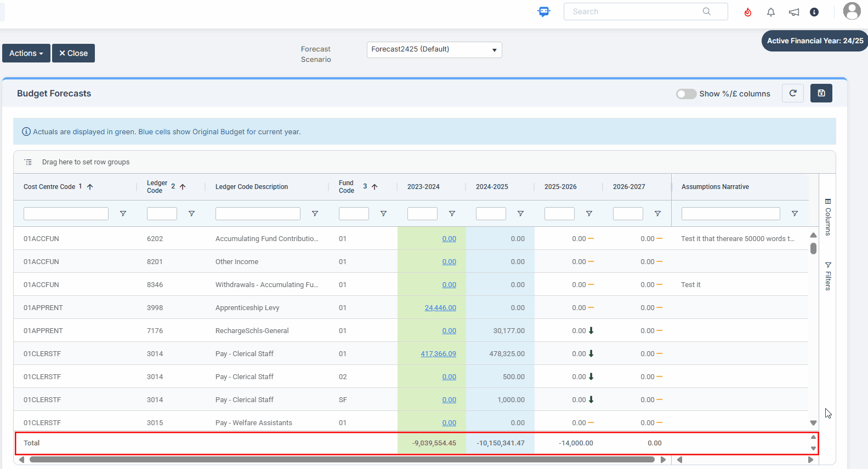
Task: Sort by 2023-2024 column header
Action: 423,187
